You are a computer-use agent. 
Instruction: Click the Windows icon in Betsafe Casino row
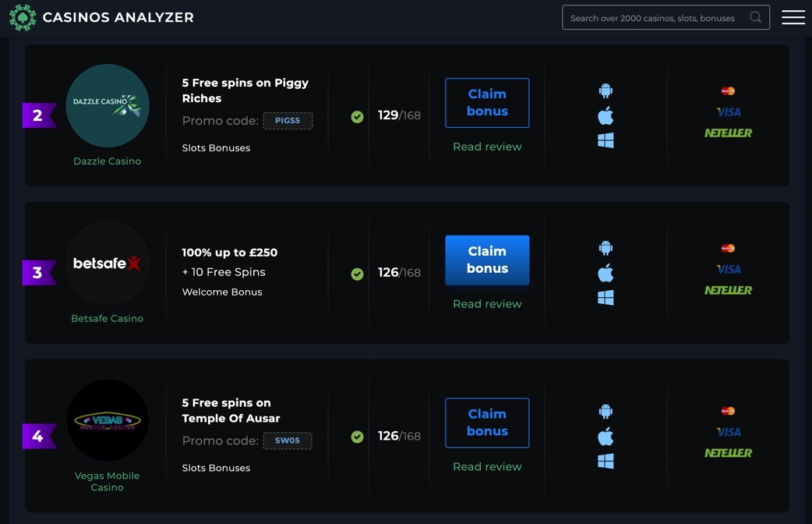605,298
